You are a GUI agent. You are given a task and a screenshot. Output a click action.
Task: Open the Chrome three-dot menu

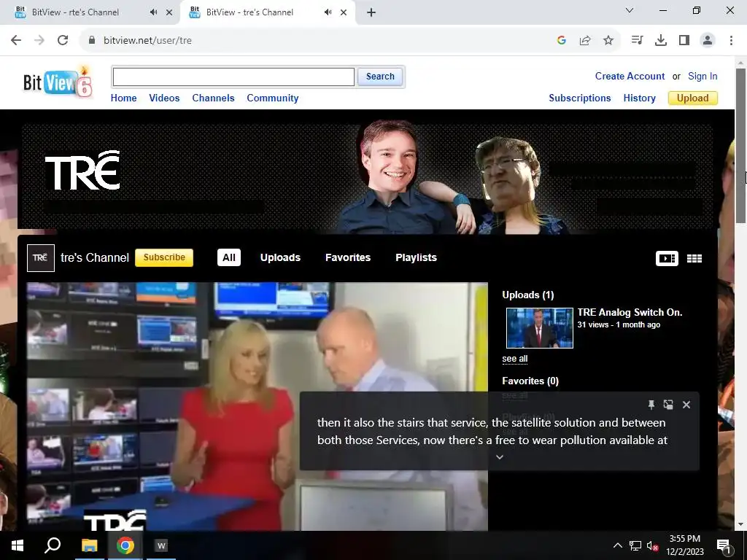pos(731,41)
